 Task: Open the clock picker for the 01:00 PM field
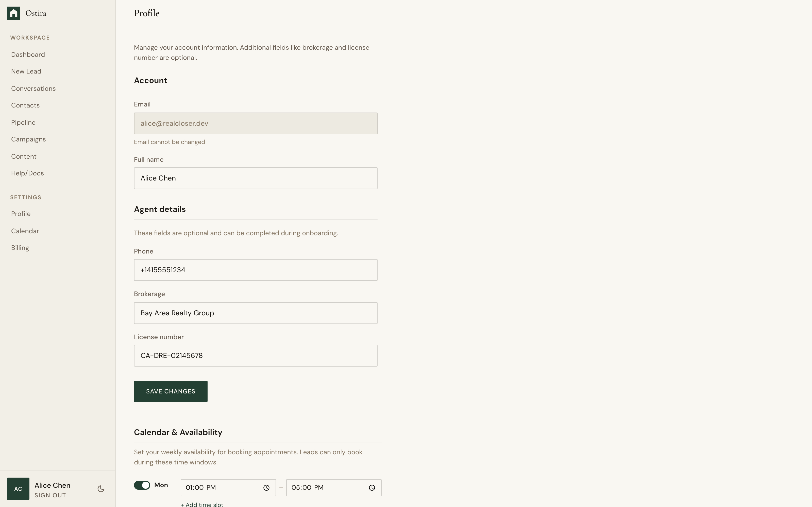pos(266,488)
